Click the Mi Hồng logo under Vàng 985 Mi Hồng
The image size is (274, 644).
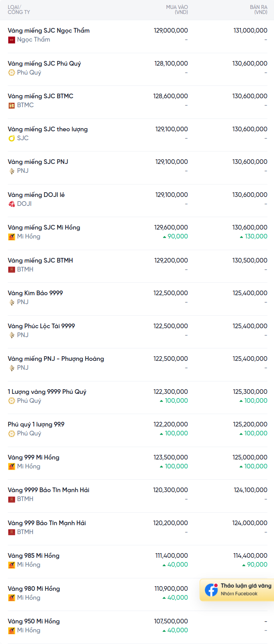(12, 565)
